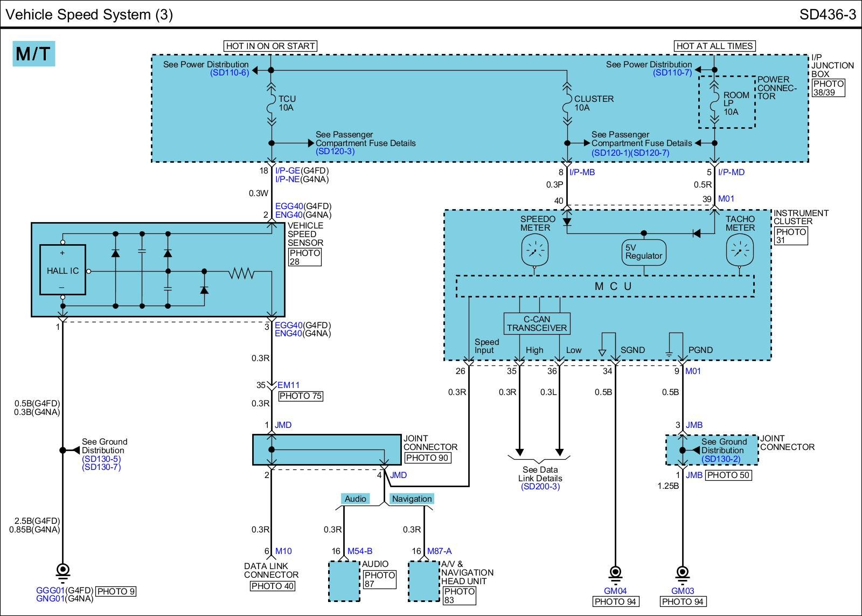Open the PHOTO 28 box for the speed sensor
Image resolution: width=862 pixels, height=616 pixels.
305,257
